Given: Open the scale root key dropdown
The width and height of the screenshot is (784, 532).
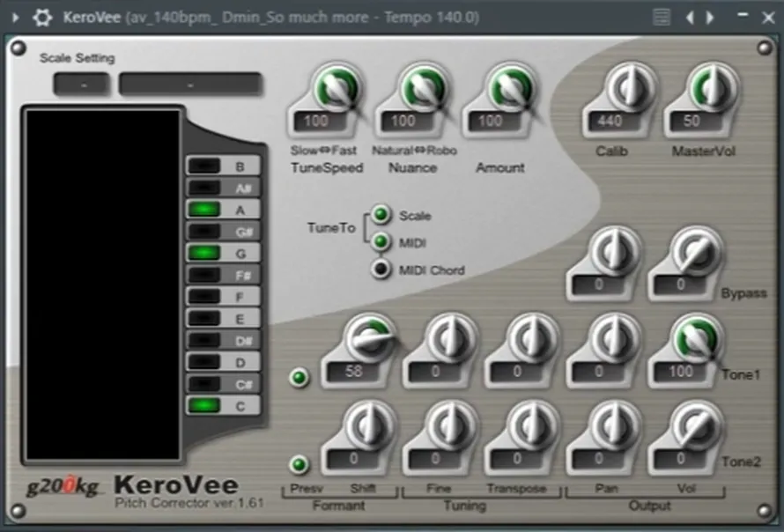Looking at the screenshot, I should pyautogui.click(x=82, y=84).
